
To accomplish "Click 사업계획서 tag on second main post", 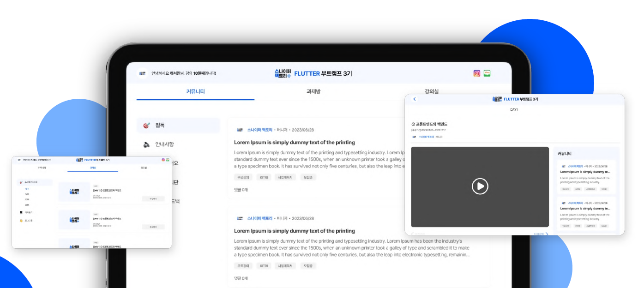I will pos(286,266).
